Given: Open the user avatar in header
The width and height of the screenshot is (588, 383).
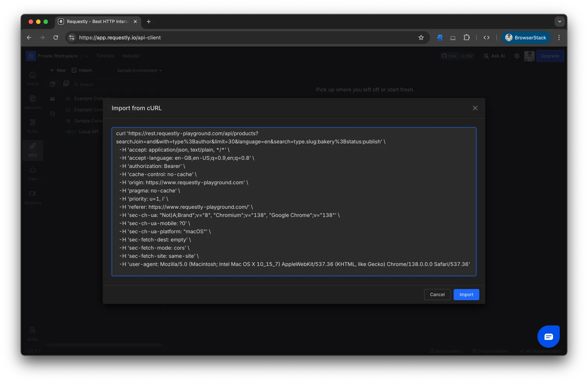Looking at the screenshot, I should (529, 56).
